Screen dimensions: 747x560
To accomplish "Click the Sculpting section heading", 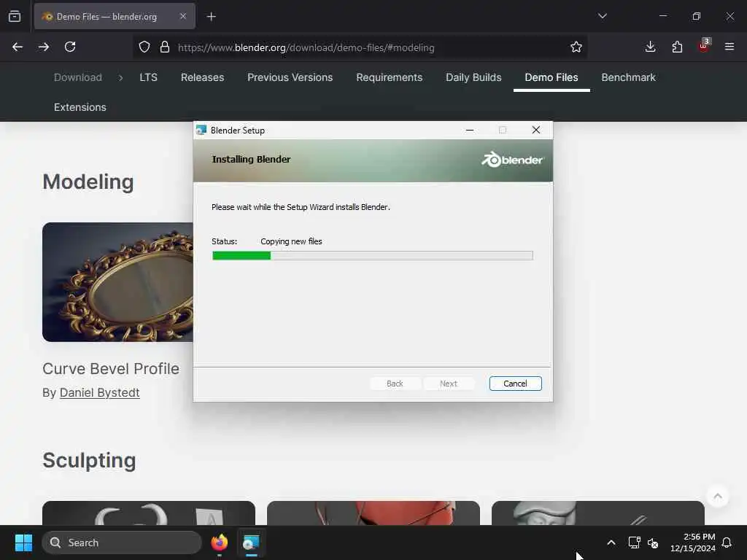I will pos(89,461).
